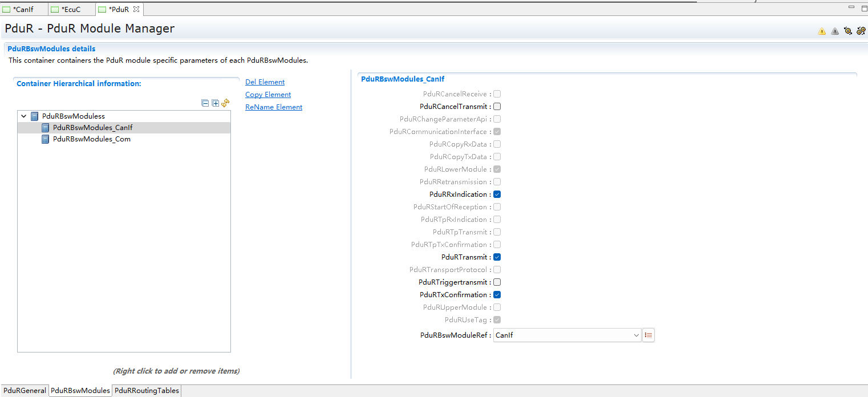Click the yellow refresh arrows above the tree
The image size is (868, 397).
(x=225, y=103)
